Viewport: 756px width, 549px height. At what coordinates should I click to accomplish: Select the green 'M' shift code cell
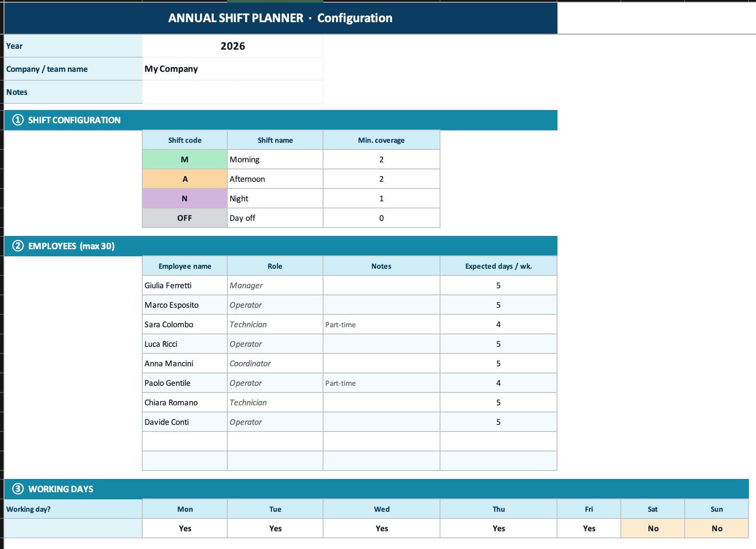point(185,160)
